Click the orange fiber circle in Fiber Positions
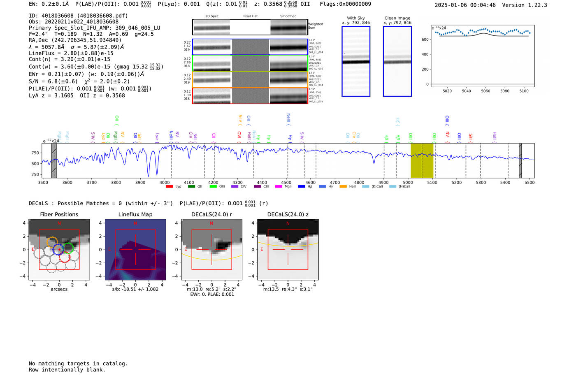 tap(52, 242)
